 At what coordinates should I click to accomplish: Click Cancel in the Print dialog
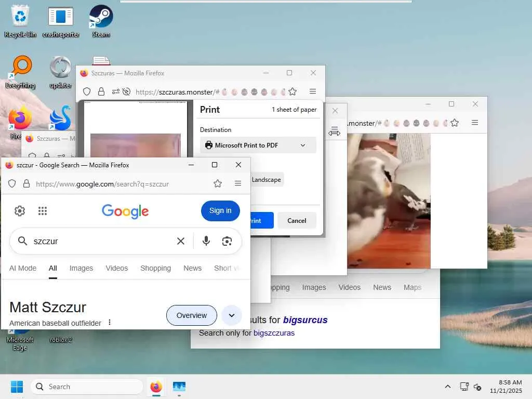297,220
